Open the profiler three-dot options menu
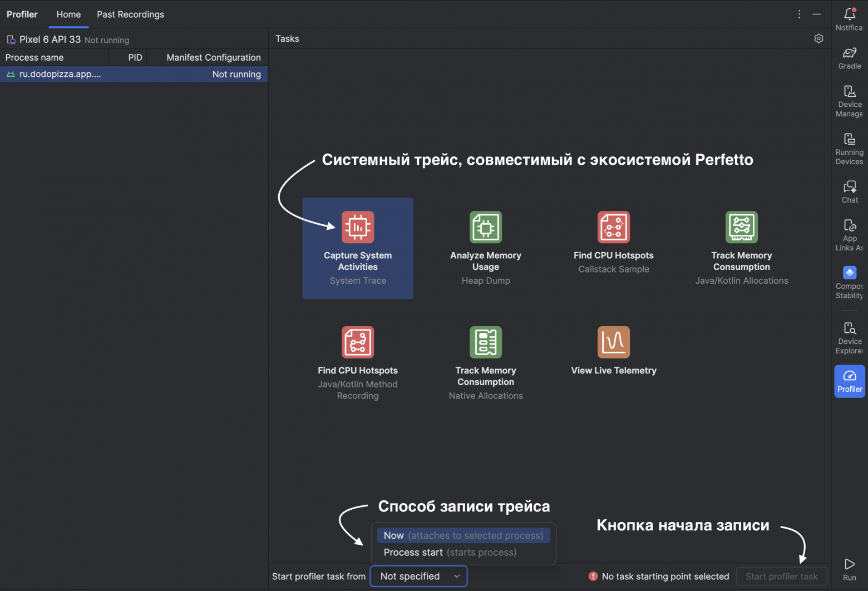This screenshot has height=591, width=868. [x=799, y=14]
